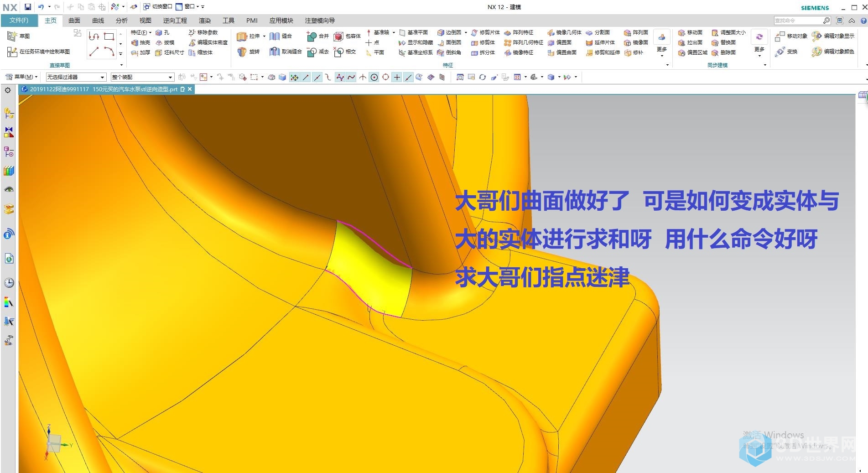868x473 pixels.
Task: Click 在任务环境中绘制草图 sketch tool
Action: (39, 52)
